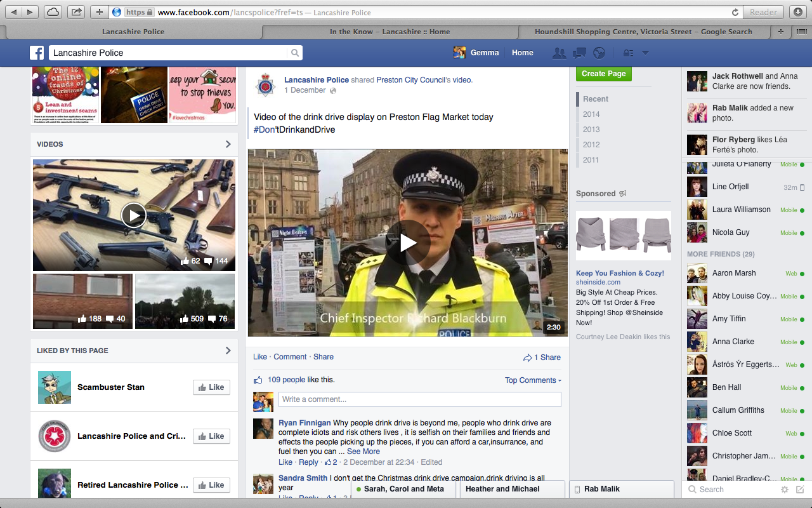The width and height of the screenshot is (812, 508).
Task: Click the Facebook search field
Action: (x=167, y=53)
